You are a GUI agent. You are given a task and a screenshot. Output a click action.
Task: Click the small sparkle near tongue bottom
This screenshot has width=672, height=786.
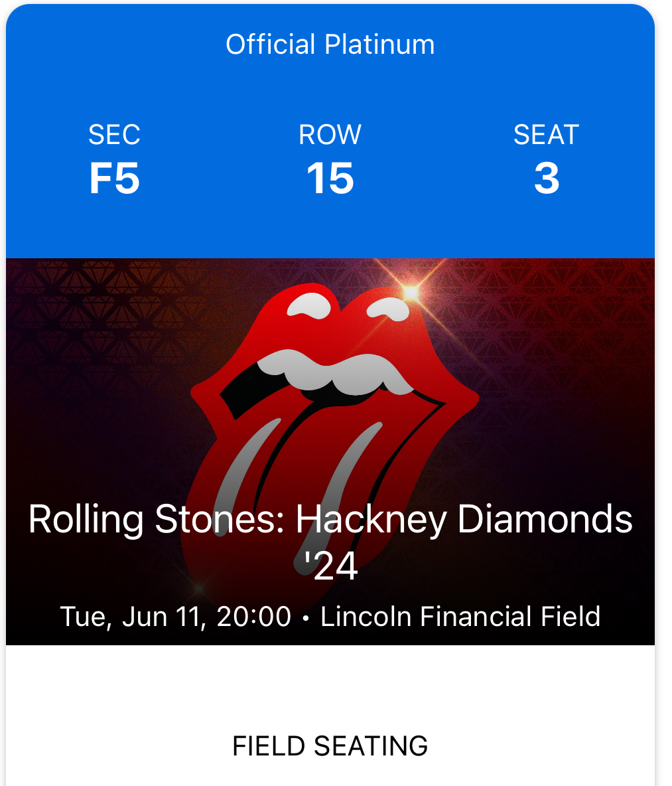(197, 588)
